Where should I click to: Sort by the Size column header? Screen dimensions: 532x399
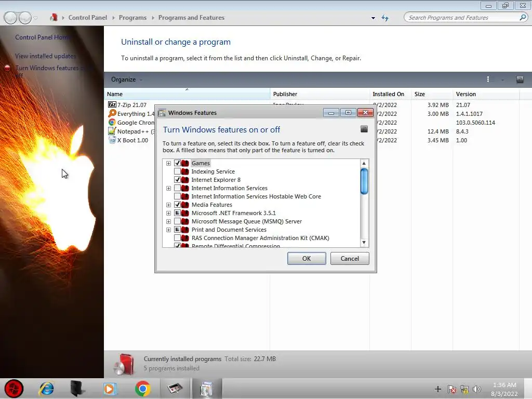(432, 94)
